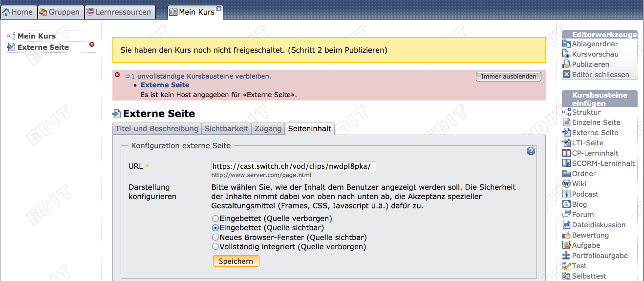644x281 pixels.
Task: Insert a Test element icon
Action: pyautogui.click(x=566, y=266)
